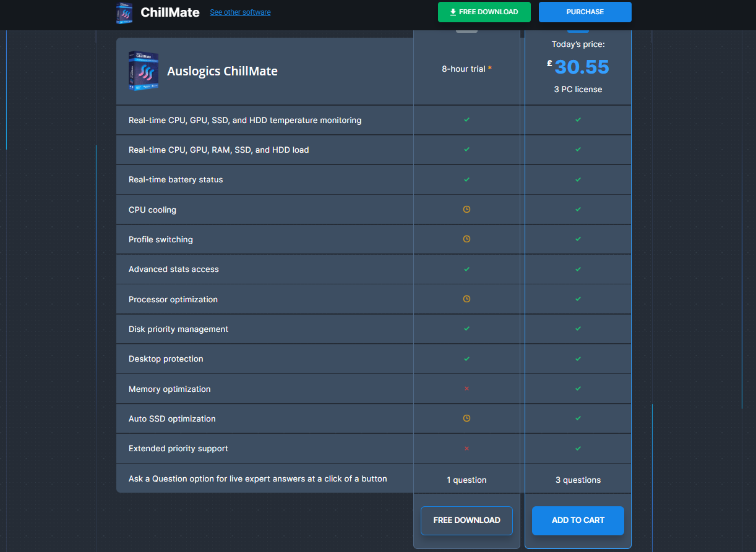
Task: Click the clock icon in CPU cooling row
Action: click(466, 210)
